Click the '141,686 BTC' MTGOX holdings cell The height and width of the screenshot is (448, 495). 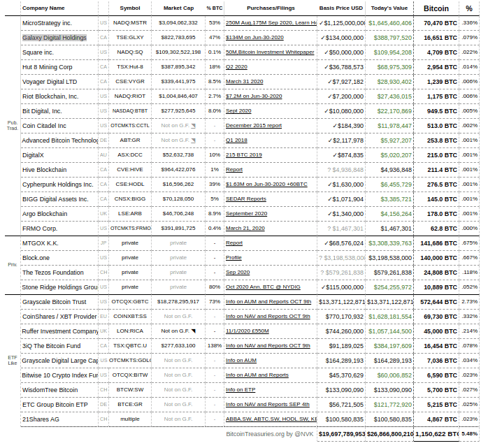click(x=438, y=243)
